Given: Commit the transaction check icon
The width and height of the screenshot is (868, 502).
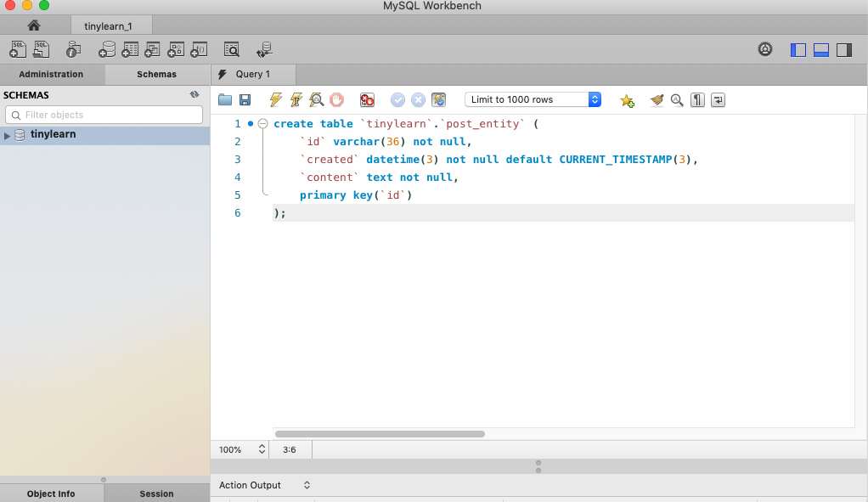Looking at the screenshot, I should point(397,99).
